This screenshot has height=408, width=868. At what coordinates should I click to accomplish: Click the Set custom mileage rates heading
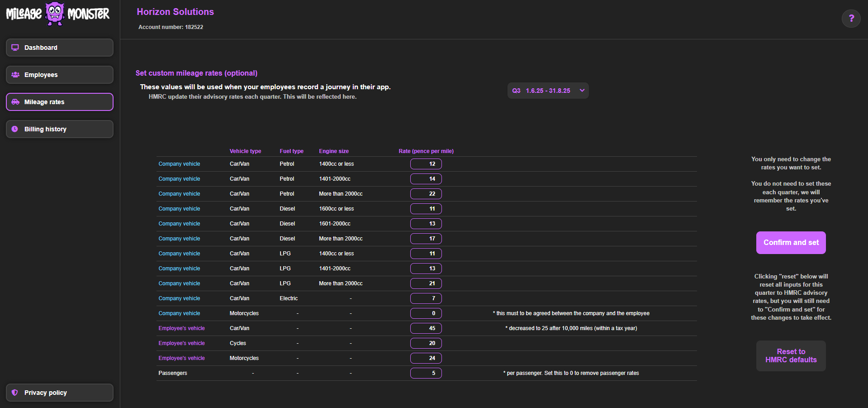(196, 73)
